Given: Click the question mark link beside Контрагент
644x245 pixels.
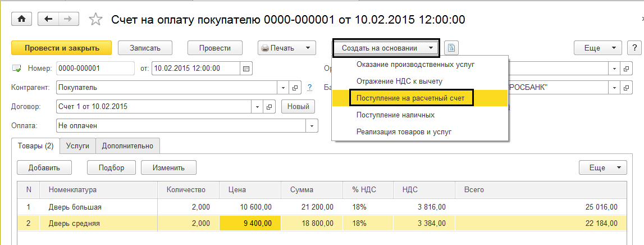Looking at the screenshot, I should (310, 88).
